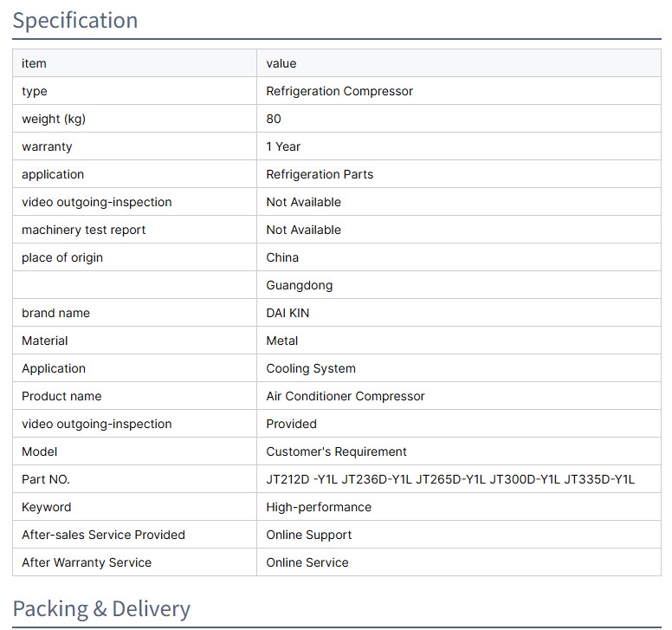Click the High-performance keyword value

click(x=319, y=507)
